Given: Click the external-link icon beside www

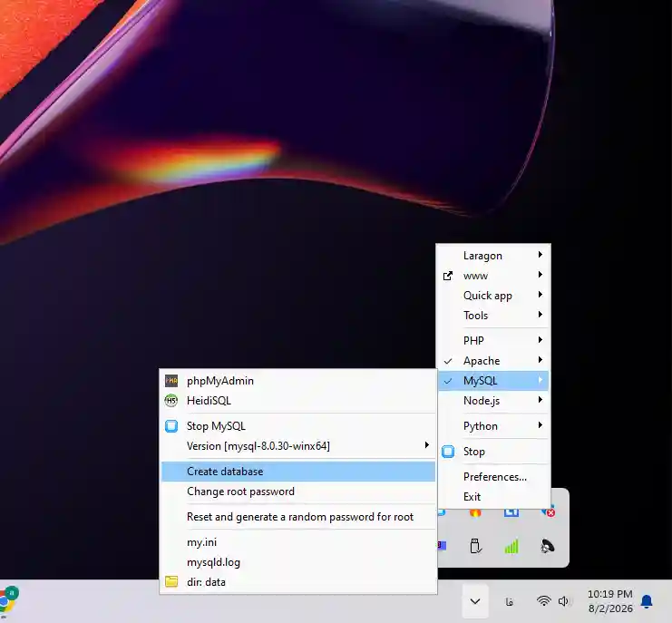Looking at the screenshot, I should click(x=448, y=276).
